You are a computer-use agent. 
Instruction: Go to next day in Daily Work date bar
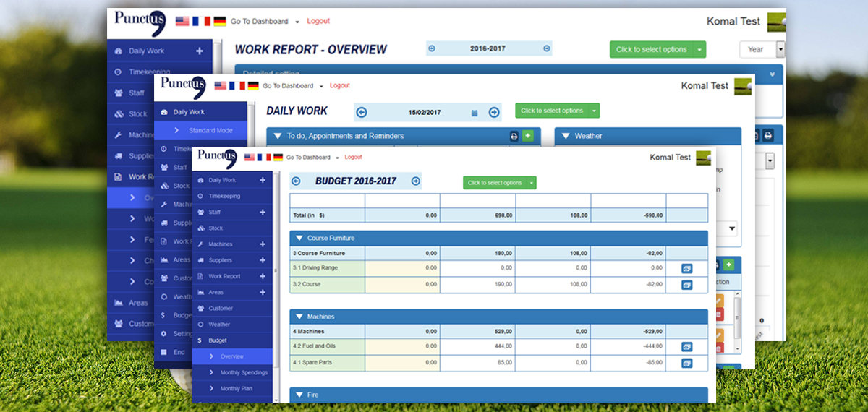tap(494, 112)
